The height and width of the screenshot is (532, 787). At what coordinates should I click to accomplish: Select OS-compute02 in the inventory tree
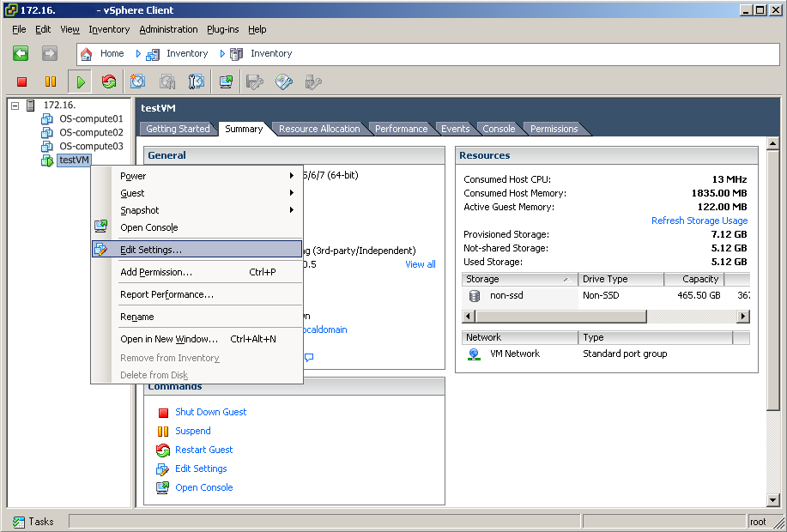(x=91, y=132)
